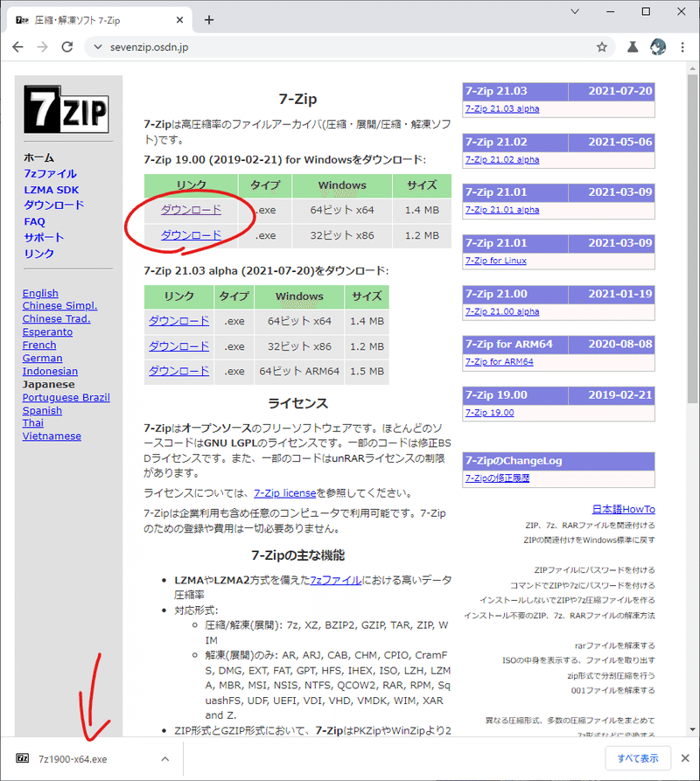Open HowTo: 001ファイルを解凍する

click(612, 690)
